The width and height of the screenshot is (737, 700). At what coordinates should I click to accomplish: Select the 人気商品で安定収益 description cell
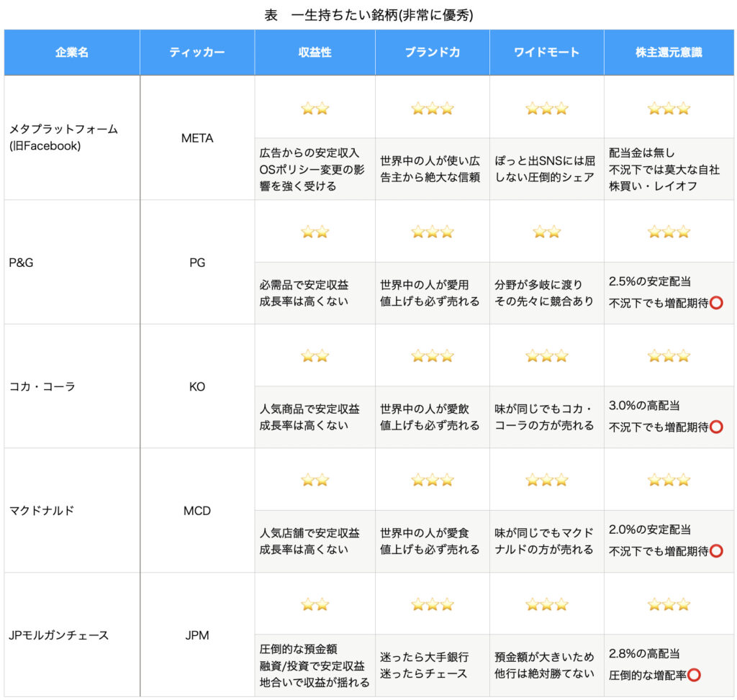315,417
